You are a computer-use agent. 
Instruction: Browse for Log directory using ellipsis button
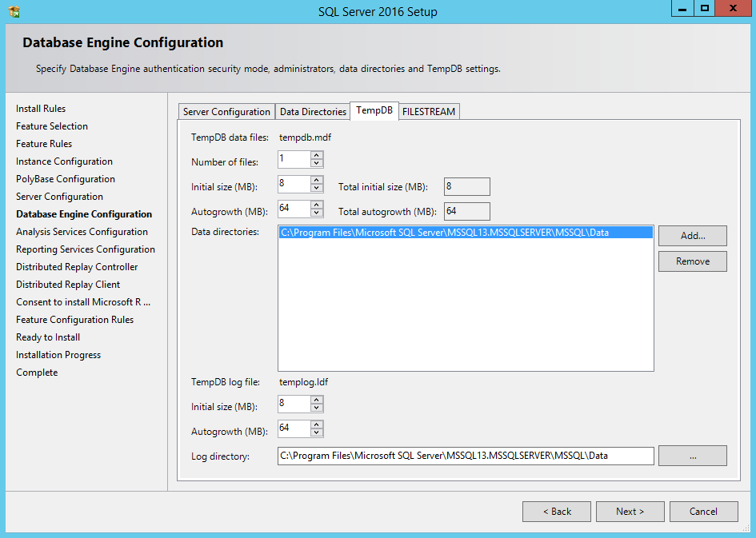692,455
